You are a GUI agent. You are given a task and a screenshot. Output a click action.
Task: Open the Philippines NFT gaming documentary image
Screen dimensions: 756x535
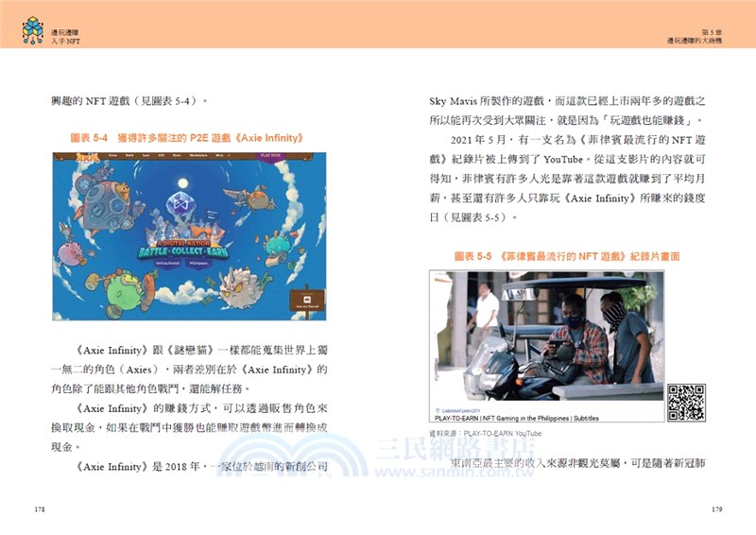click(x=547, y=346)
